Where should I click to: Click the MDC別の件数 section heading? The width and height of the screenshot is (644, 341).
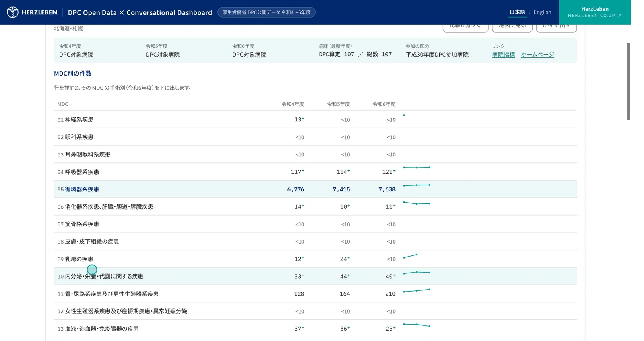73,74
